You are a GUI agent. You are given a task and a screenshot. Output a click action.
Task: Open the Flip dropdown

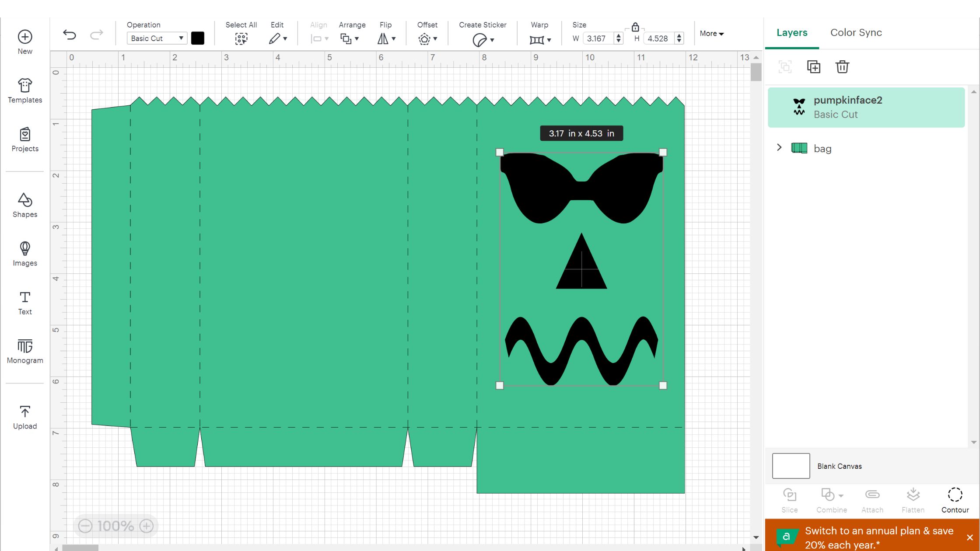[386, 39]
